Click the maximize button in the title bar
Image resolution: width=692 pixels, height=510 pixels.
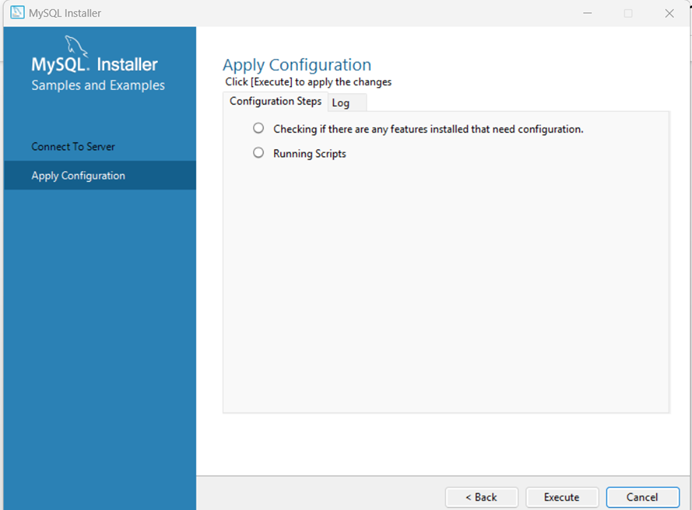pyautogui.click(x=628, y=13)
